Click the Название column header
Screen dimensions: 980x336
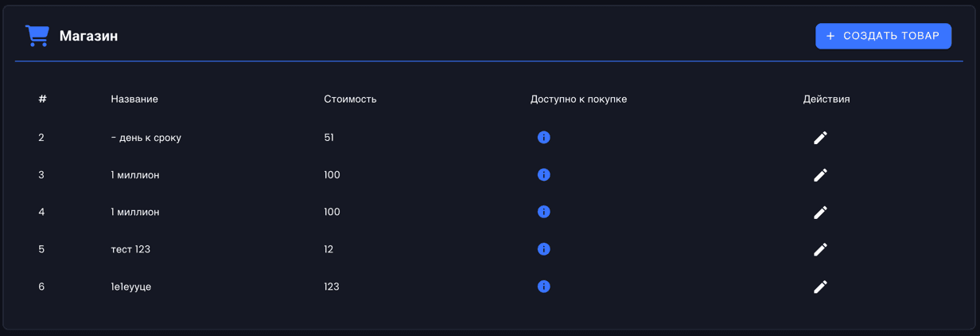134,100
